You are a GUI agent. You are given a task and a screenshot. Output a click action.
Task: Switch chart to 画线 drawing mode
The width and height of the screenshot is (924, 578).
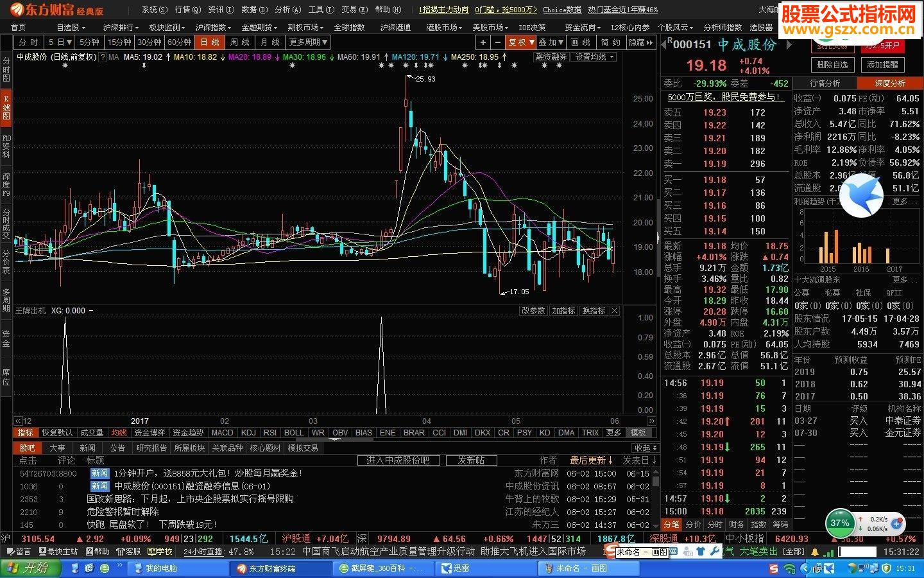pyautogui.click(x=580, y=42)
